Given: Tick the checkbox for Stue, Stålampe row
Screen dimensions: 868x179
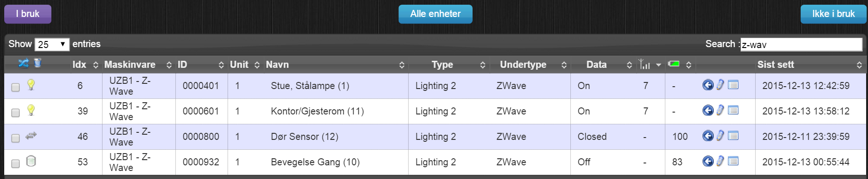Looking at the screenshot, I should [x=16, y=87].
